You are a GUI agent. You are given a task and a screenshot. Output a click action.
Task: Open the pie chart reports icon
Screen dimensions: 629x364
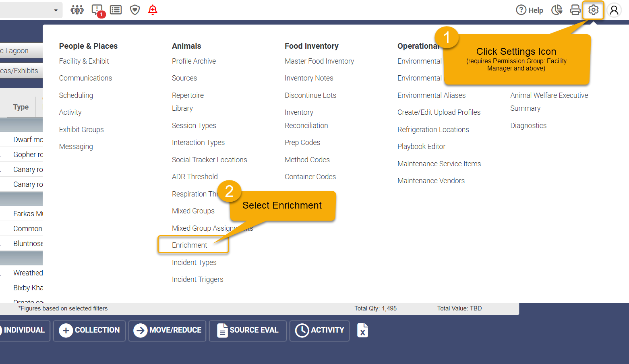[x=557, y=10]
